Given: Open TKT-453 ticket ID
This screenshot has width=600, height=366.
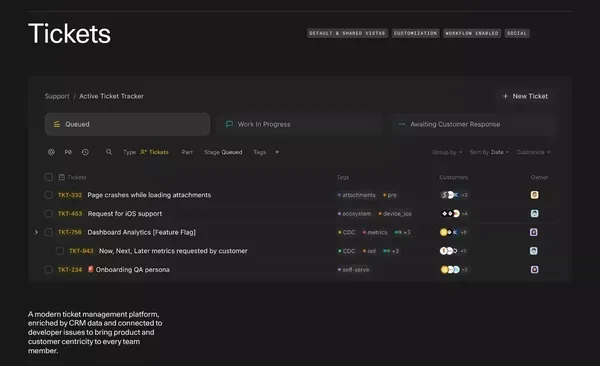Looking at the screenshot, I should click(x=70, y=213).
